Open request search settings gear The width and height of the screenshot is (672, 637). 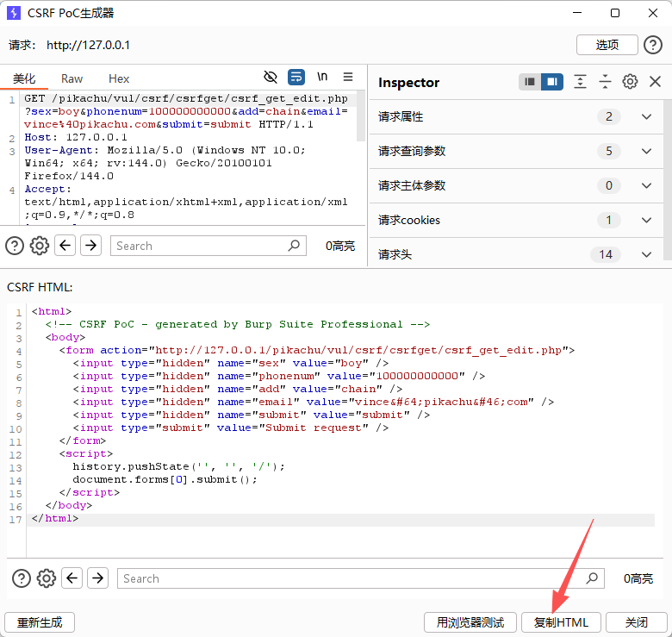[40, 246]
